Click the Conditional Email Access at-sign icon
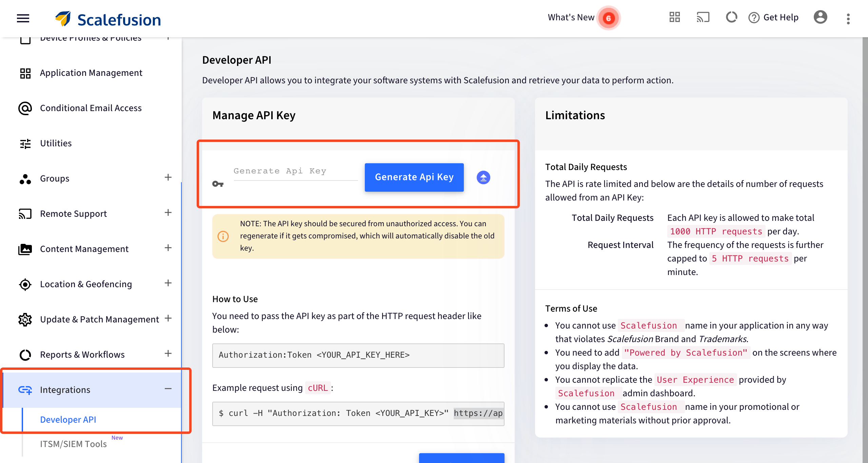Image resolution: width=868 pixels, height=463 pixels. (25, 108)
